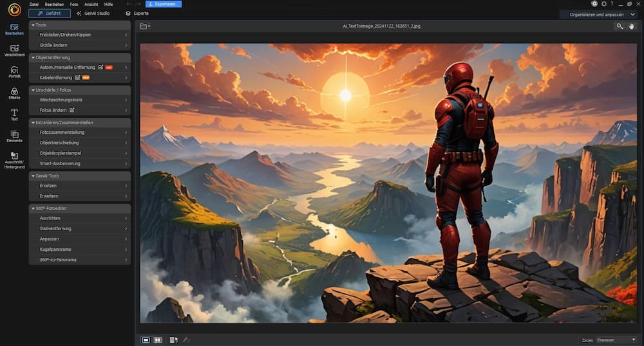Screen dimensions: 644x346
Task: Activate the magnifier zoom tool
Action: (620, 26)
